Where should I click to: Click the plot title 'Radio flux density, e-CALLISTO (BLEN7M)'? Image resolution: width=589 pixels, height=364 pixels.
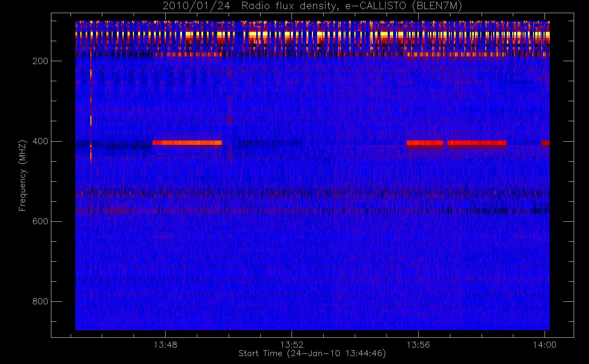pyautogui.click(x=352, y=6)
